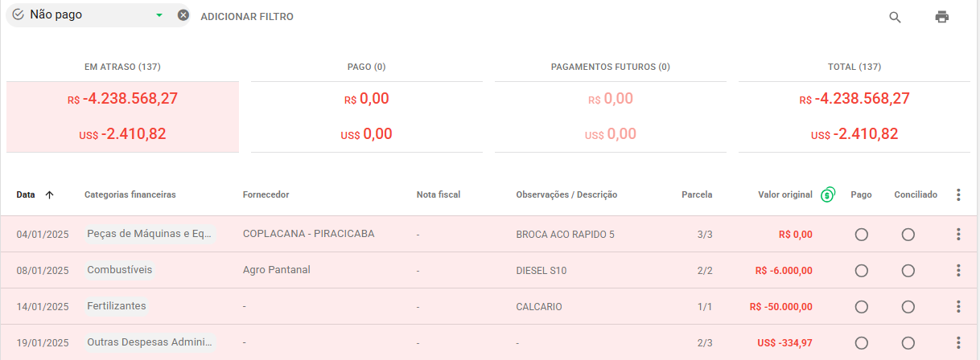
Task: Open row menu for US$ -334,97 entry
Action: tap(958, 342)
